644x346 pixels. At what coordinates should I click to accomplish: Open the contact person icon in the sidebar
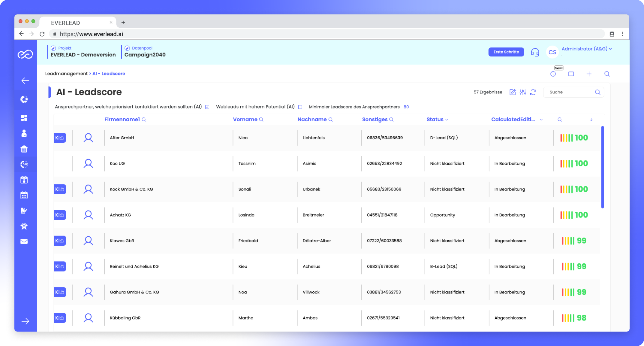[x=24, y=133]
